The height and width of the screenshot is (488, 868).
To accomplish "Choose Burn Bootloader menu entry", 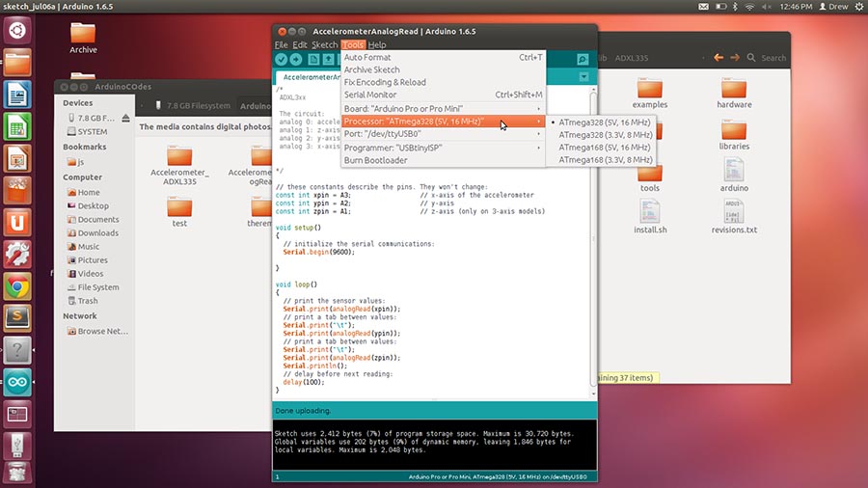I will pos(443,160).
